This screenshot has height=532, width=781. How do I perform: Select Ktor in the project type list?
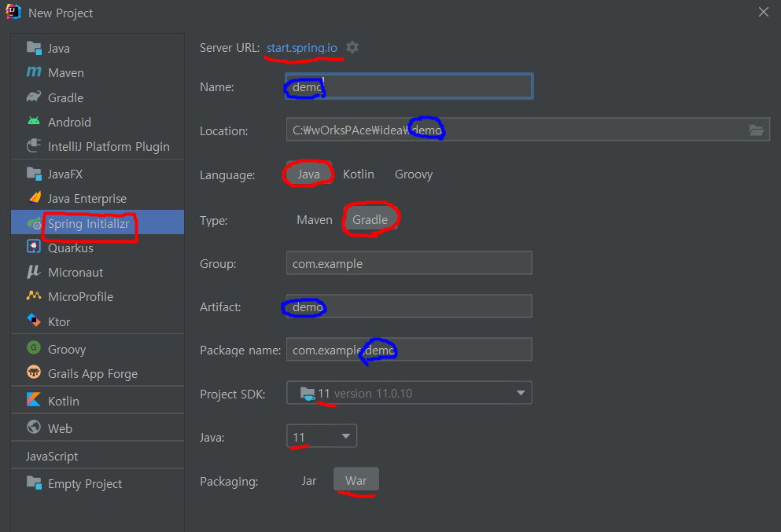tap(98, 321)
